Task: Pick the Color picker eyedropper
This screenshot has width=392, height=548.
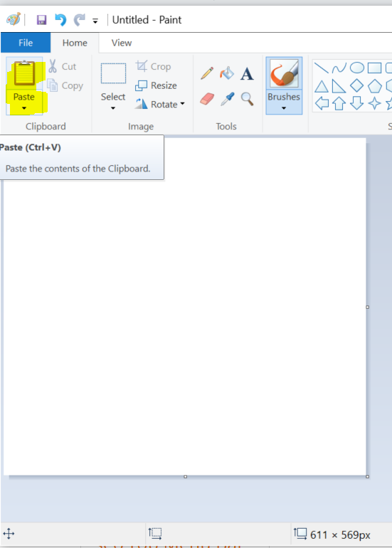Action: (227, 99)
